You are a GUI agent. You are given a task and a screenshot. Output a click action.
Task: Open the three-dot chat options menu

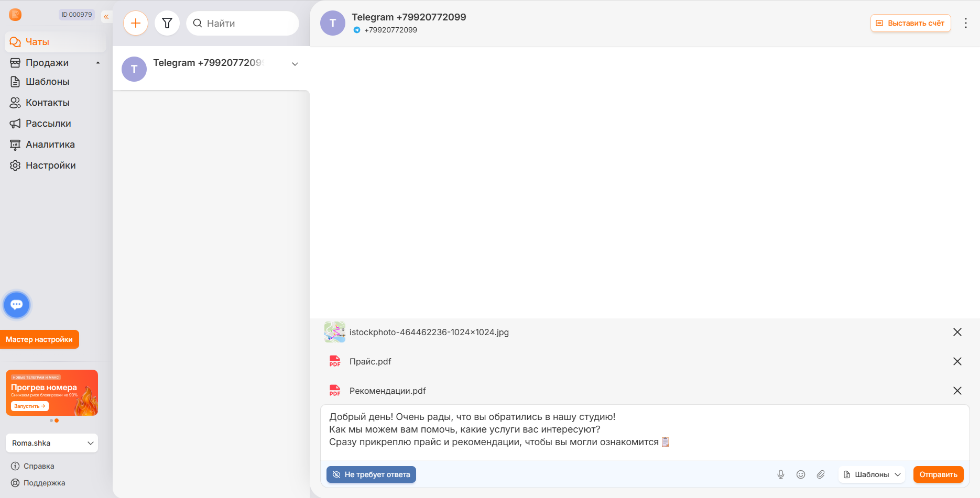(x=966, y=23)
